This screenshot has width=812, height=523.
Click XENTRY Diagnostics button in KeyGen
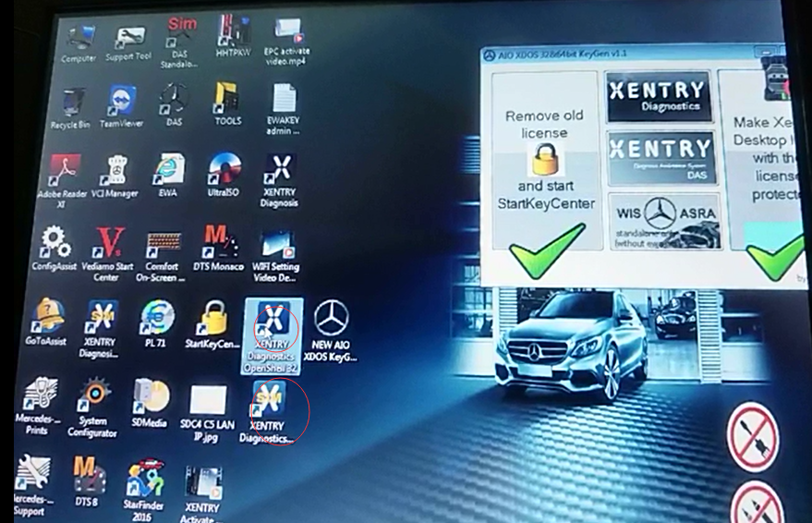660,97
